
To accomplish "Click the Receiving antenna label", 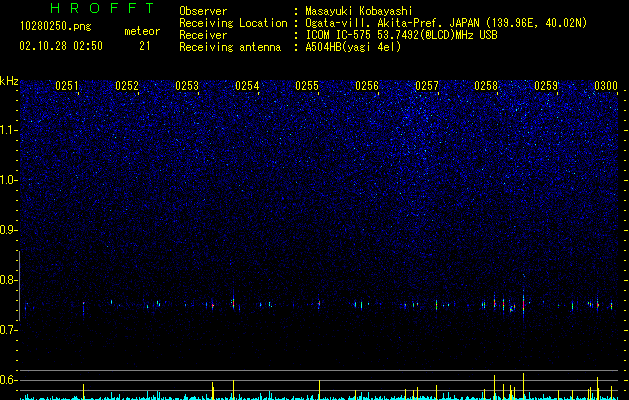I will point(230,47).
